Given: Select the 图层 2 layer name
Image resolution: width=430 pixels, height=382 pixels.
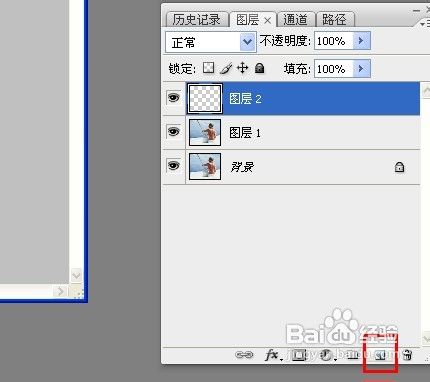Looking at the screenshot, I should click(245, 99).
